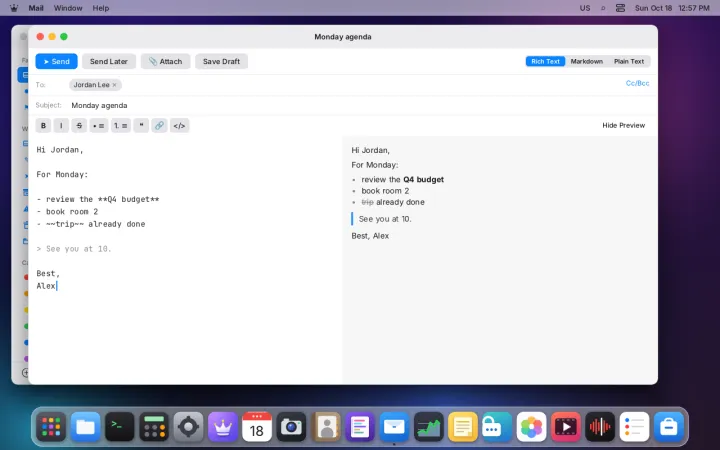Open Launchpad from the dock
The height and width of the screenshot is (450, 720).
[51, 427]
